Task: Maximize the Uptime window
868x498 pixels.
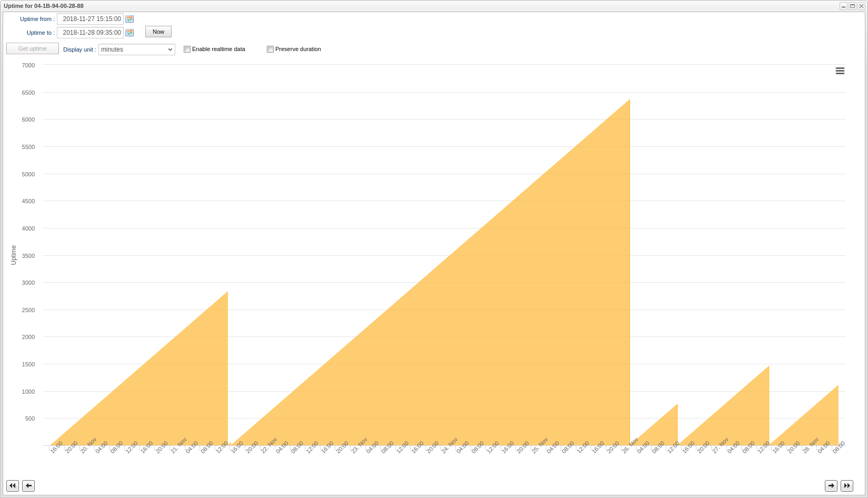Action: [x=852, y=6]
